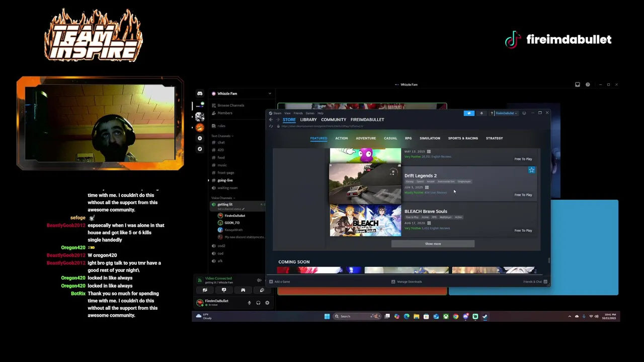644x362 pixels.
Task: Click the Drift Legends 2 game thumbnail
Action: coord(365,183)
